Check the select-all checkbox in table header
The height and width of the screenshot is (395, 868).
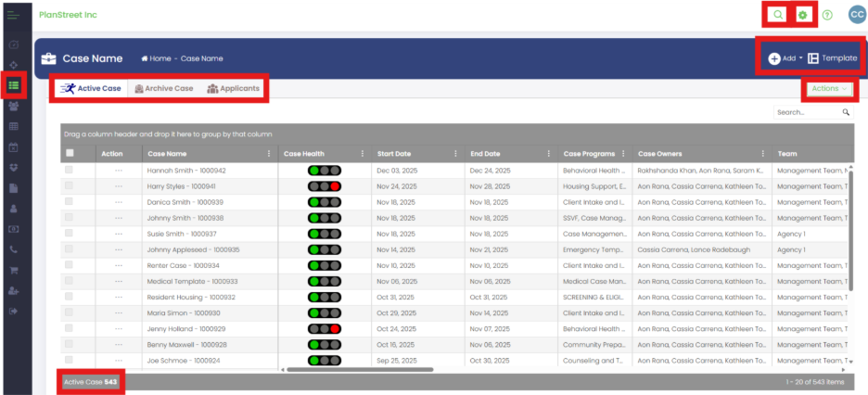point(70,153)
